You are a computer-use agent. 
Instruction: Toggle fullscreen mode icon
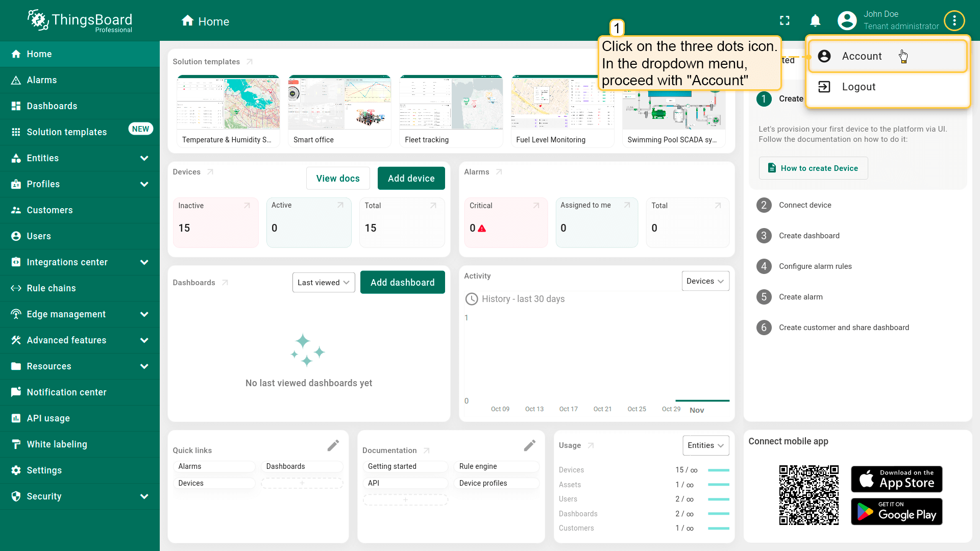(785, 21)
